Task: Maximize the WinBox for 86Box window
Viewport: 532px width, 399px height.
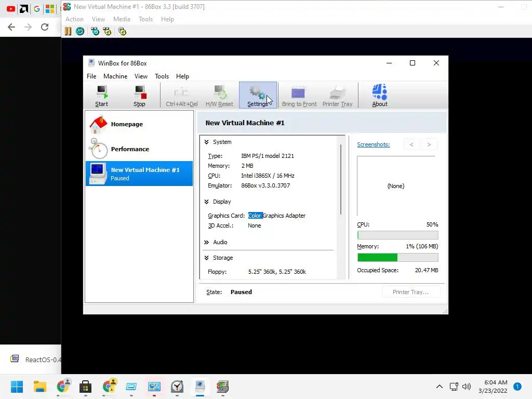Action: coord(413,63)
